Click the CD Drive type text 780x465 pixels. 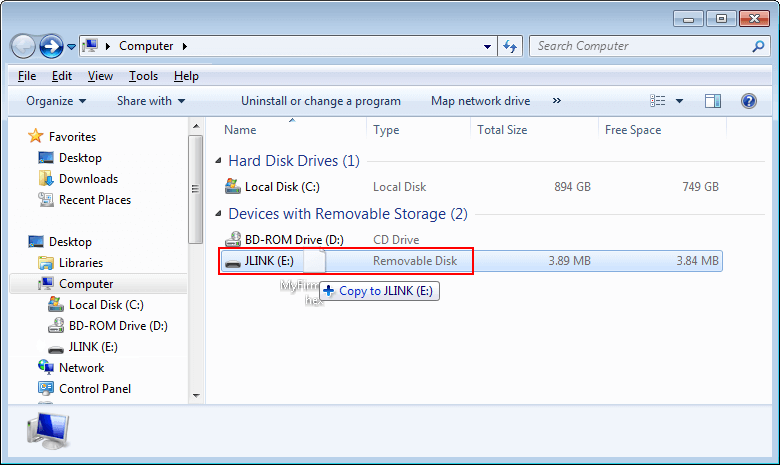[x=396, y=240]
